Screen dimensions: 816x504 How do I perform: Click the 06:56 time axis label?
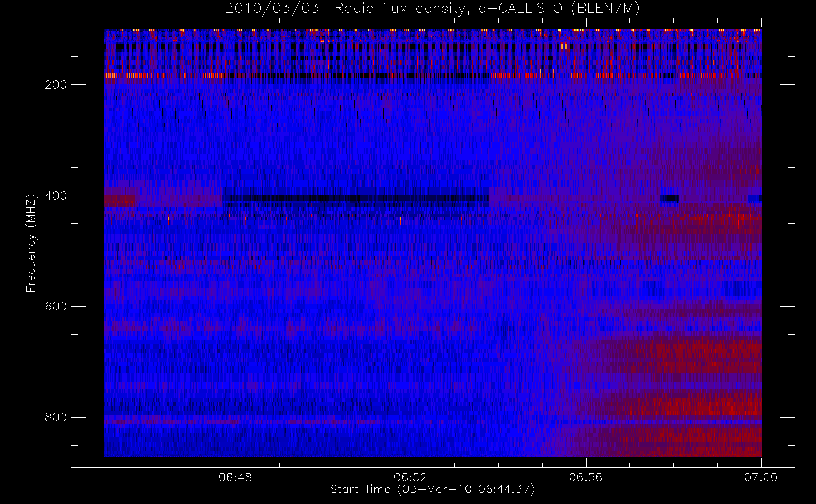[x=586, y=477]
